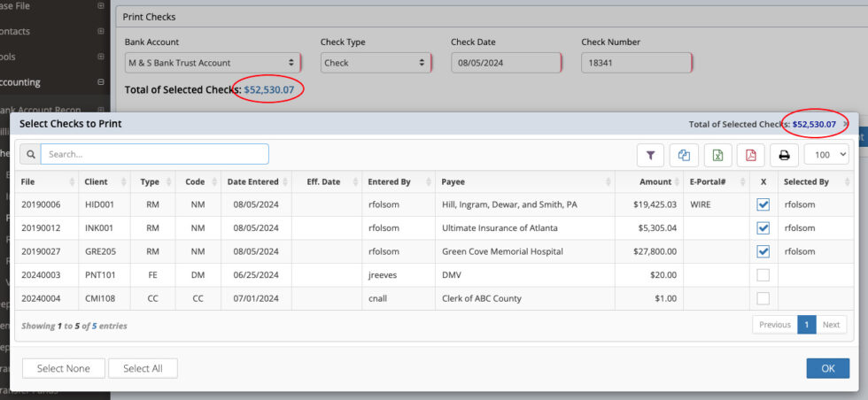Sort by Amount column
This screenshot has height=400, width=868.
[x=649, y=182]
